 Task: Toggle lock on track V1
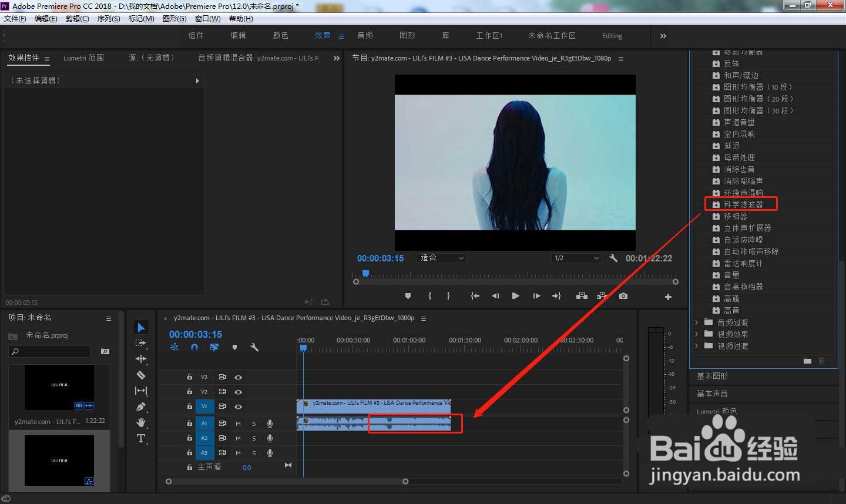[x=189, y=406]
